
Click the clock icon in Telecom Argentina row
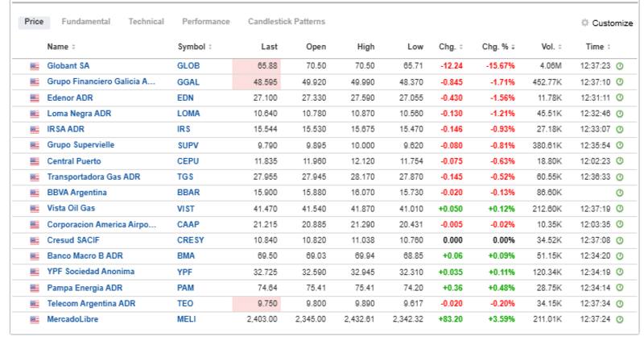point(620,303)
